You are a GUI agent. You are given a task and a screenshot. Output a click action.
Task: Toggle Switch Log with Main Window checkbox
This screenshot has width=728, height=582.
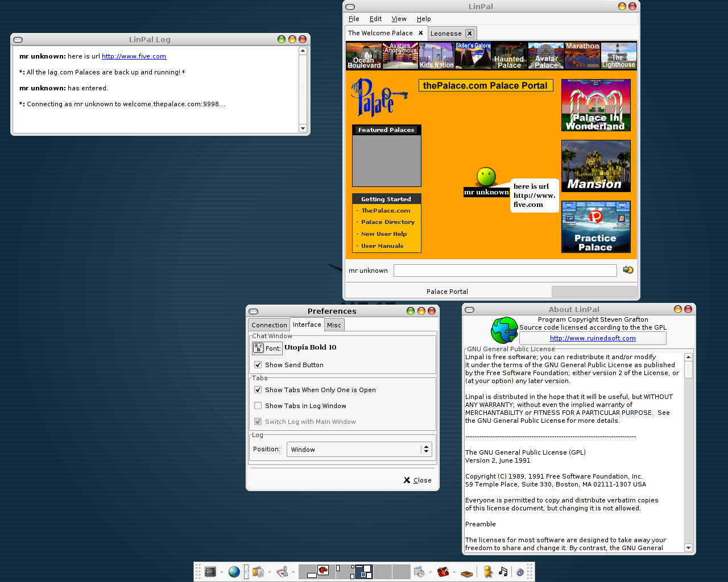(258, 422)
